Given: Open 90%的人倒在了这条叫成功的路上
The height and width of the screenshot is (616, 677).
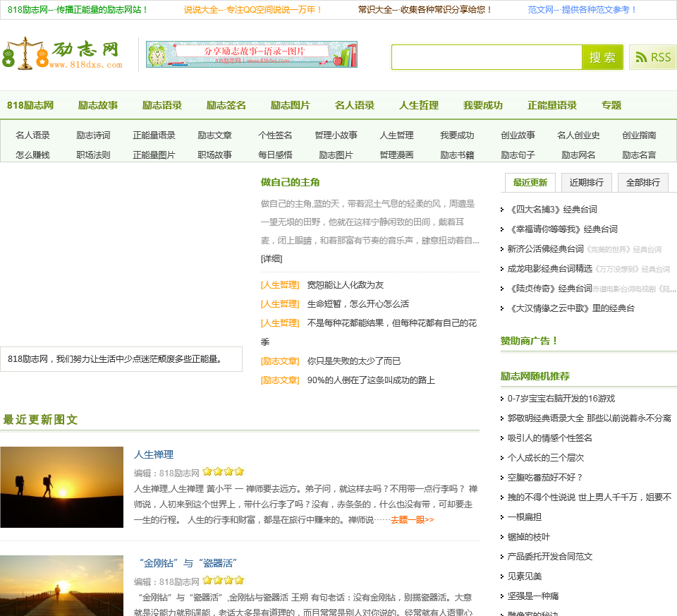Looking at the screenshot, I should [371, 380].
